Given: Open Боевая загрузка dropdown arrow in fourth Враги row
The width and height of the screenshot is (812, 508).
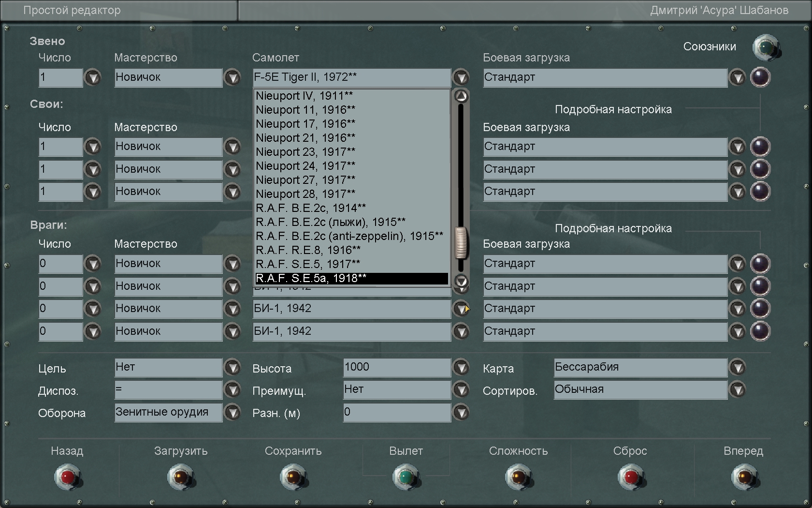Looking at the screenshot, I should tap(738, 331).
